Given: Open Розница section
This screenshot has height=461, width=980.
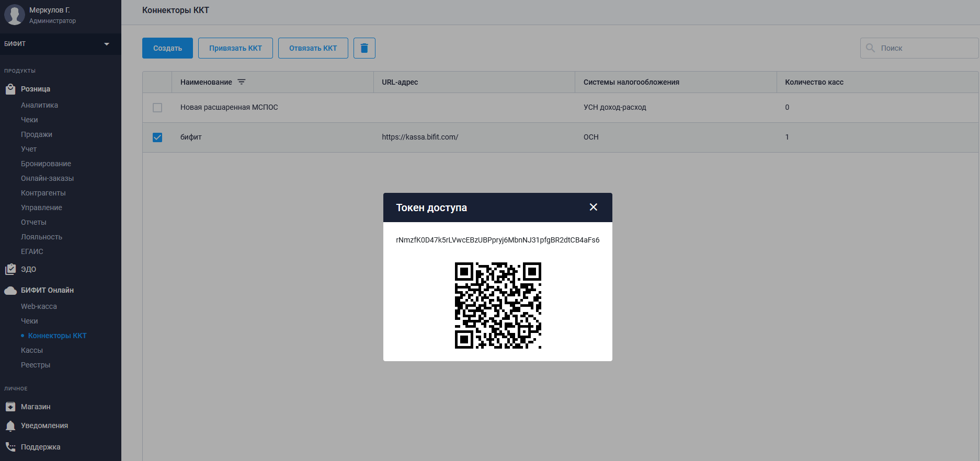Looking at the screenshot, I should pyautogui.click(x=36, y=89).
